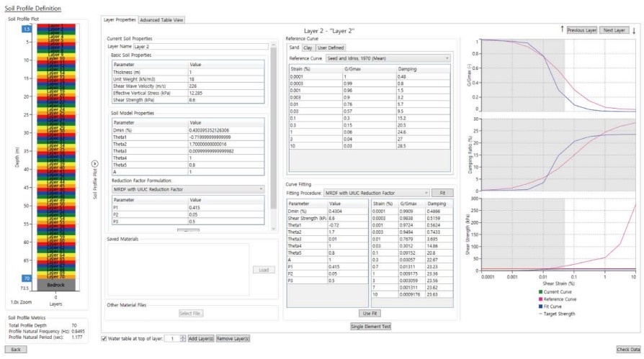Toggle Water table at top of layer checkbox
644x359 pixels.
pyautogui.click(x=104, y=338)
